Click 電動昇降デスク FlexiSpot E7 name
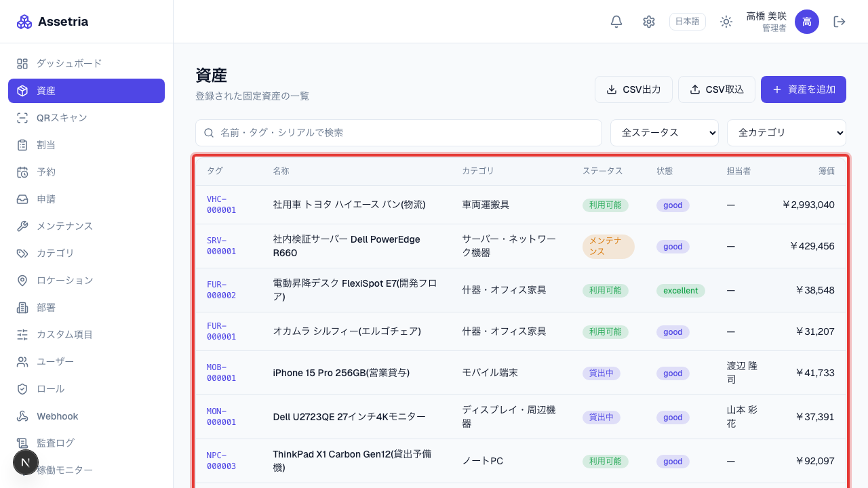This screenshot has height=488, width=868. [x=355, y=290]
